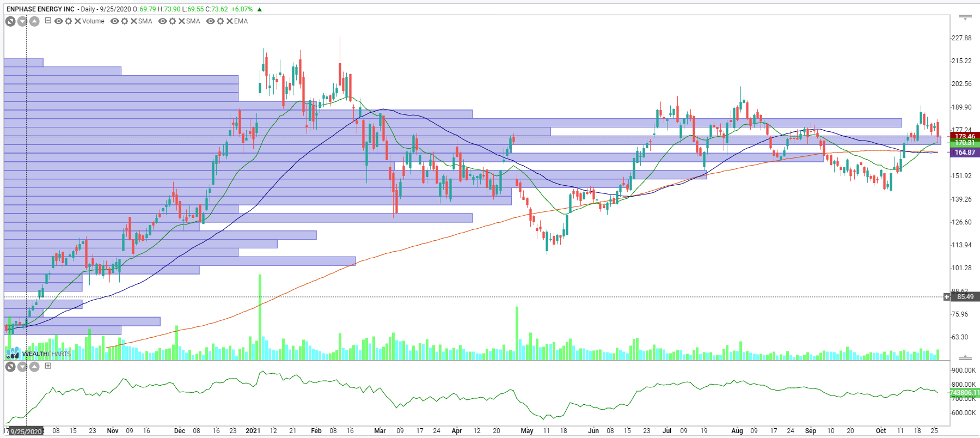Toggle visibility eye for the first SMA
Image resolution: width=980 pixels, height=438 pixels.
(115, 21)
